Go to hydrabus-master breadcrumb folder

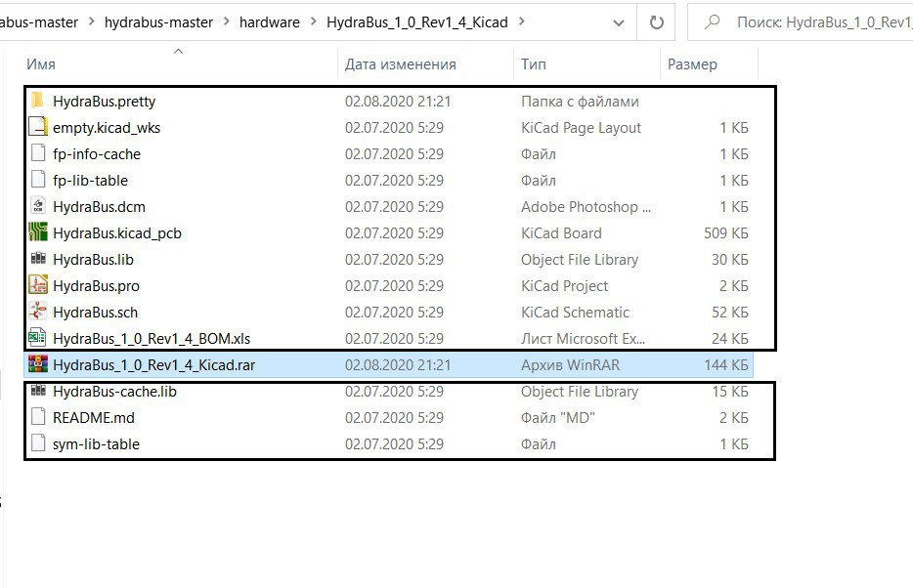pyautogui.click(x=158, y=22)
